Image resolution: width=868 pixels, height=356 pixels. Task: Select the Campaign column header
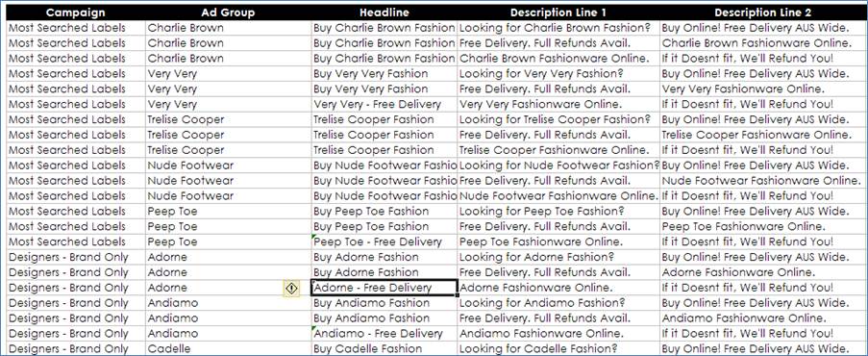pos(76,13)
